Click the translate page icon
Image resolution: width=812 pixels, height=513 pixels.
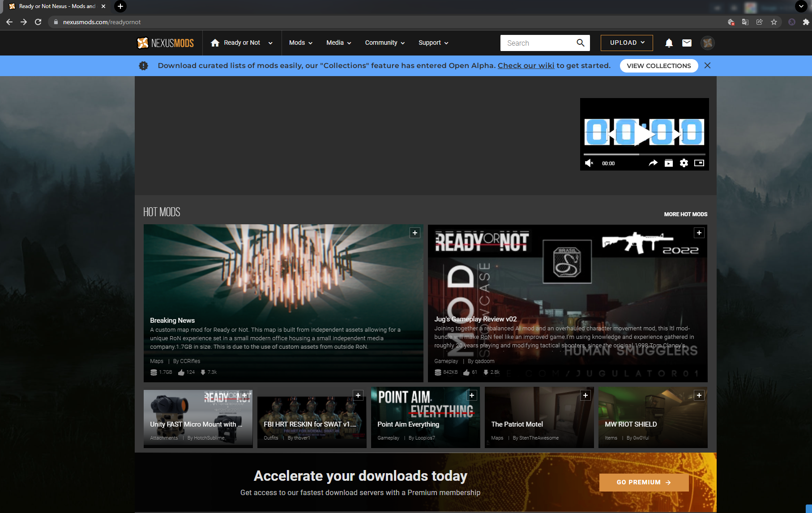[745, 22]
